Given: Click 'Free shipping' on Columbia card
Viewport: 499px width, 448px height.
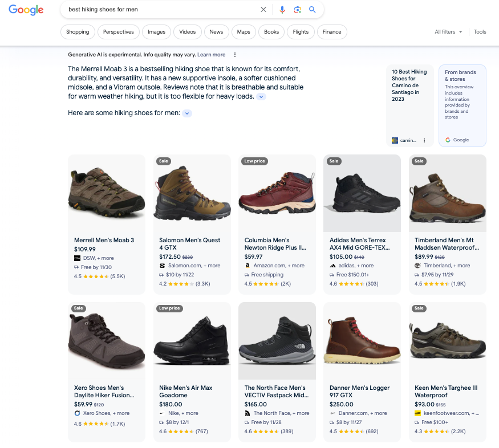Looking at the screenshot, I should [267, 275].
